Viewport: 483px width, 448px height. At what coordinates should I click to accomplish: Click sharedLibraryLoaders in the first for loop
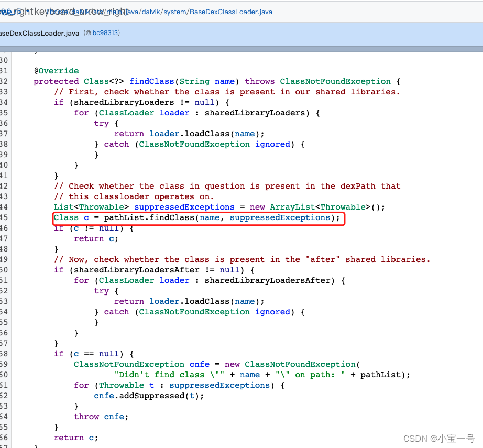(255, 113)
